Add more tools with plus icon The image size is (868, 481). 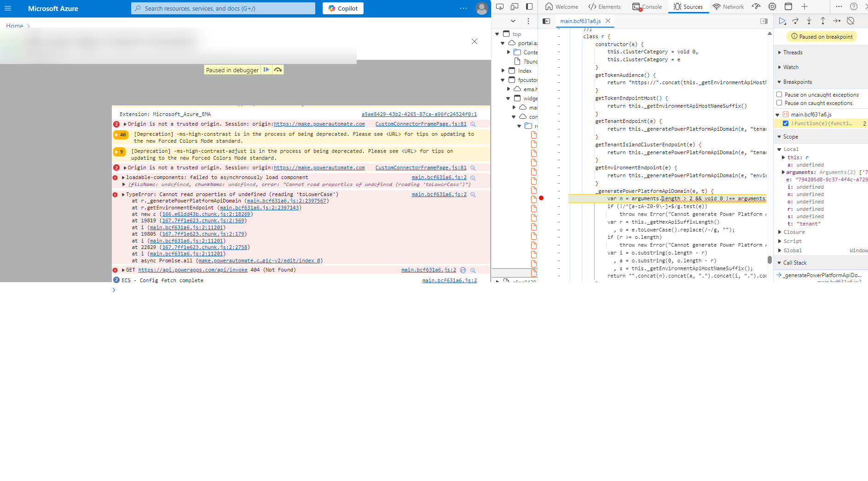804,6
